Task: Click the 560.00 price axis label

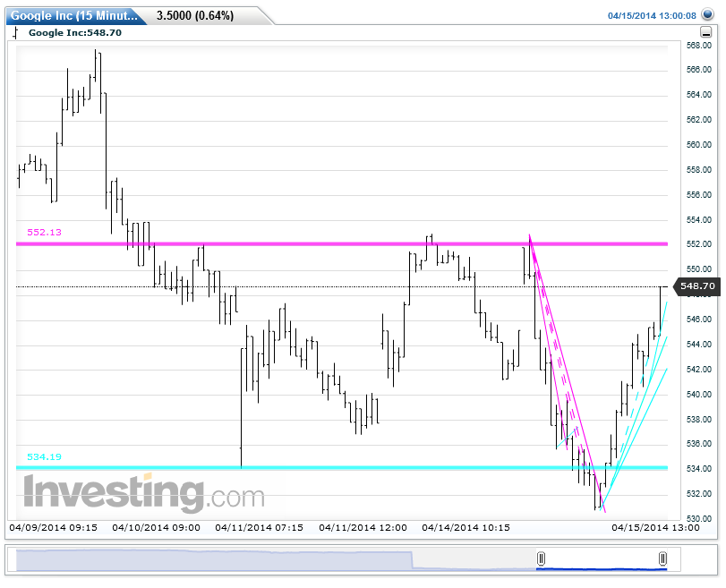Action: tap(699, 145)
